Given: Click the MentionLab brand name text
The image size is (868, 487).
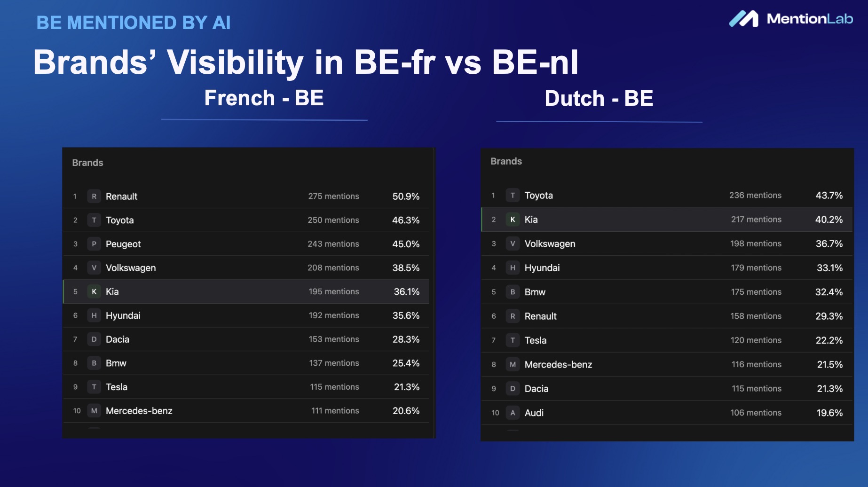Looking at the screenshot, I should (810, 19).
